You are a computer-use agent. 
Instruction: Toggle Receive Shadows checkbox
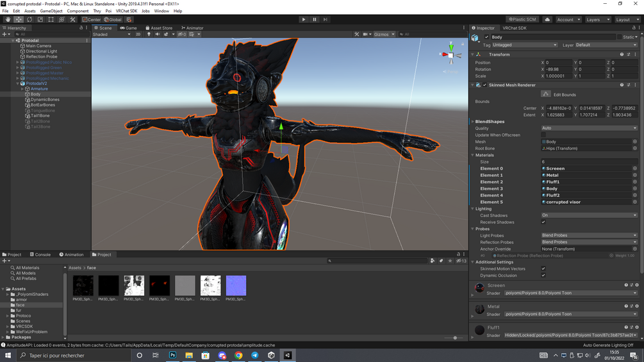pos(543,222)
